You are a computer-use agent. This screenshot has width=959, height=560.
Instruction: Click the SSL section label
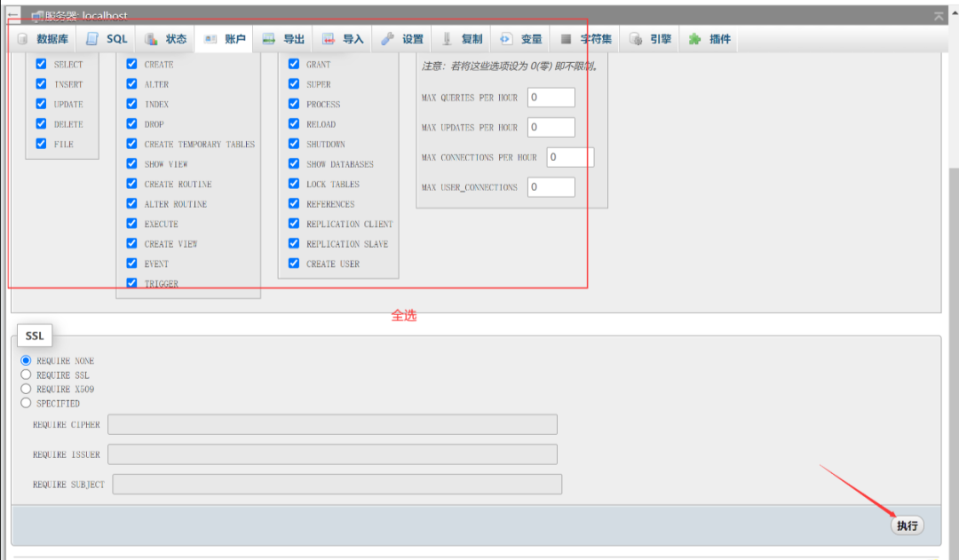click(x=35, y=335)
